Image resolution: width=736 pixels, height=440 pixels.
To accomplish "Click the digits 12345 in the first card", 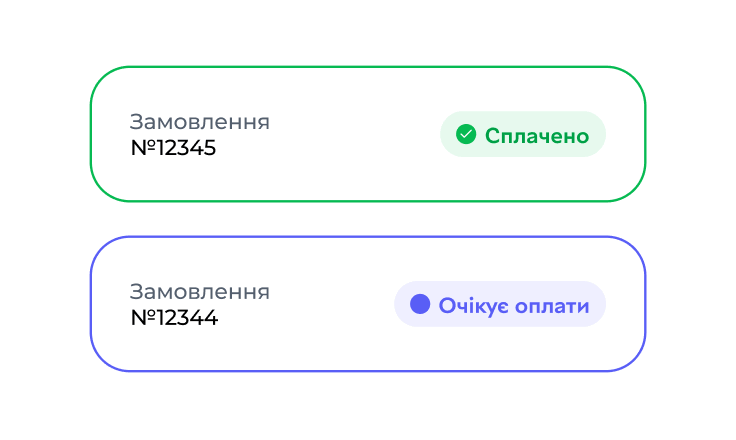I will pyautogui.click(x=186, y=148).
